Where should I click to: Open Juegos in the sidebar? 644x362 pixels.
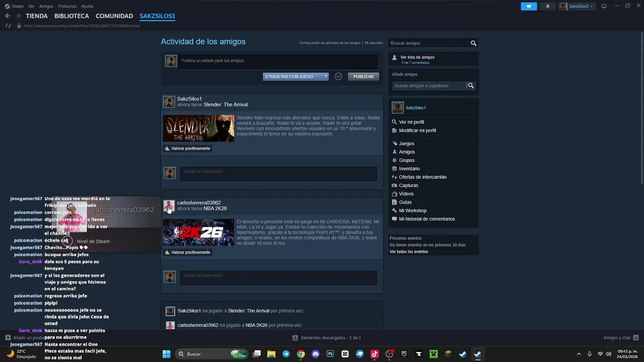pyautogui.click(x=407, y=144)
